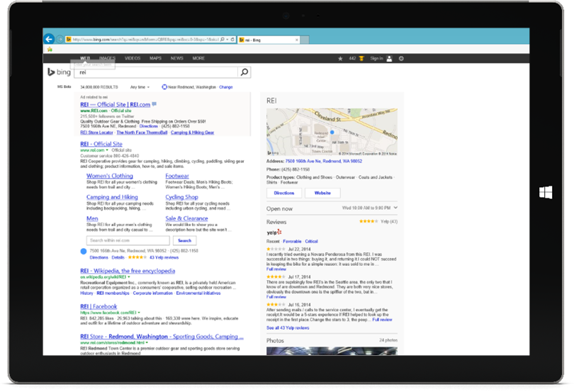The height and width of the screenshot is (392, 574).
Task: Click The North Face ThermoBall ad sublink
Action: (x=142, y=133)
